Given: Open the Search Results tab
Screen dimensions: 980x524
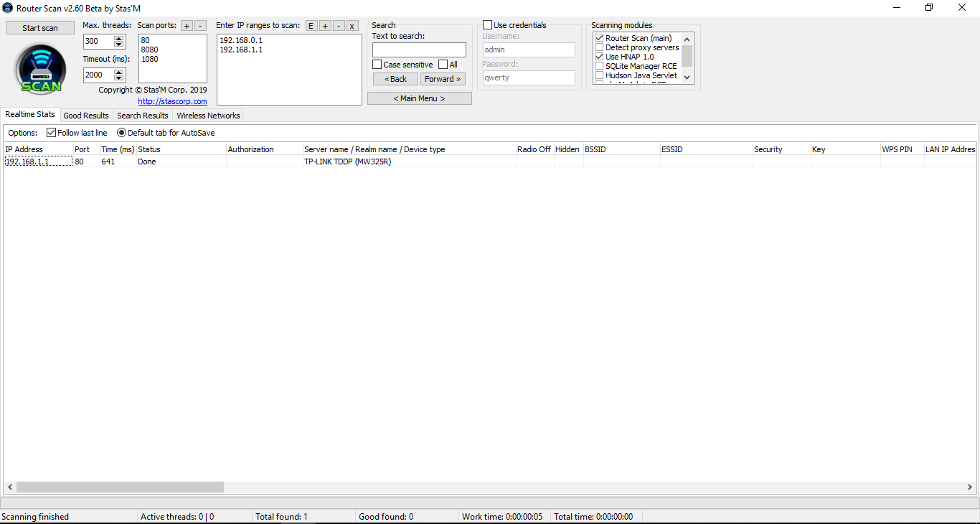Looking at the screenshot, I should coord(143,116).
